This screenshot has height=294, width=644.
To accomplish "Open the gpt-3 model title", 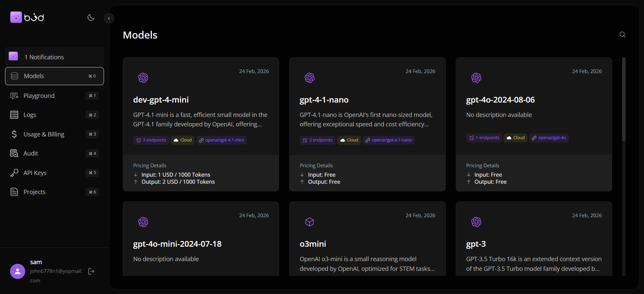I will click(476, 244).
